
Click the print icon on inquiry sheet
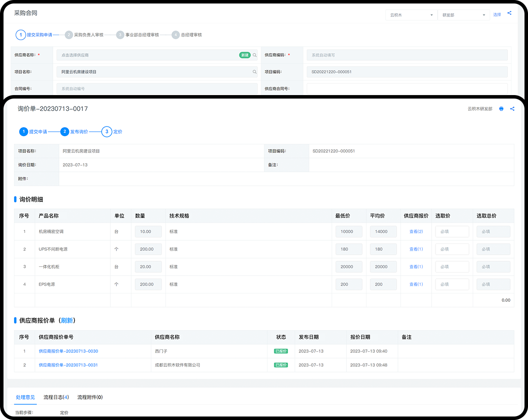[x=501, y=109]
